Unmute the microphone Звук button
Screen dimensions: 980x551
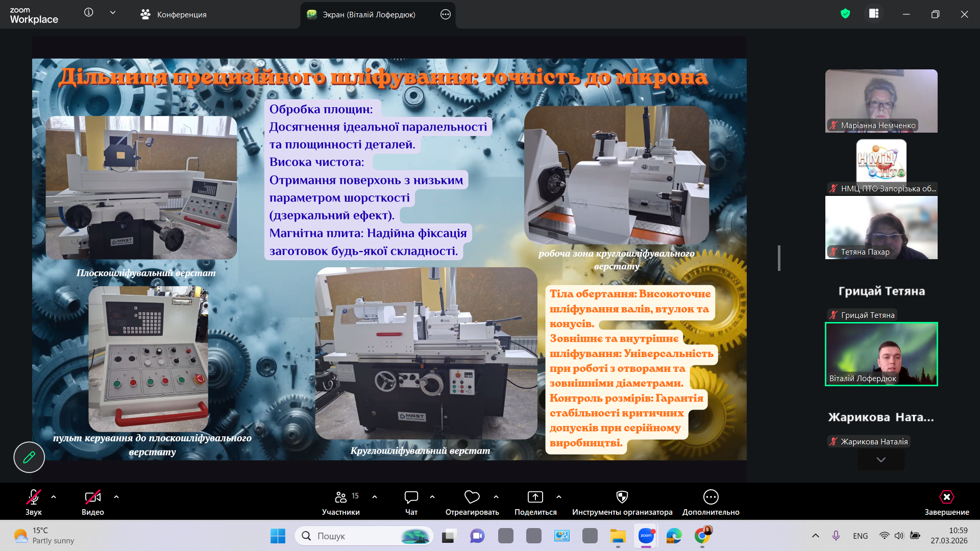point(34,497)
